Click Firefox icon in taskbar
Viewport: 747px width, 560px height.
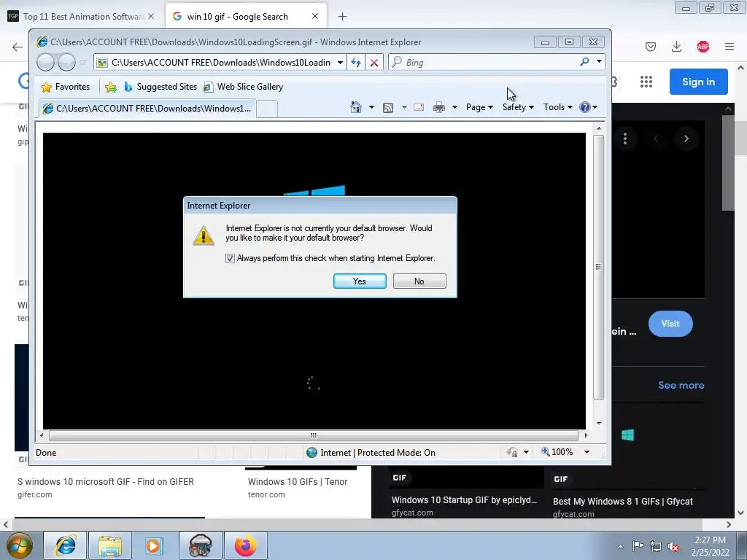click(245, 545)
